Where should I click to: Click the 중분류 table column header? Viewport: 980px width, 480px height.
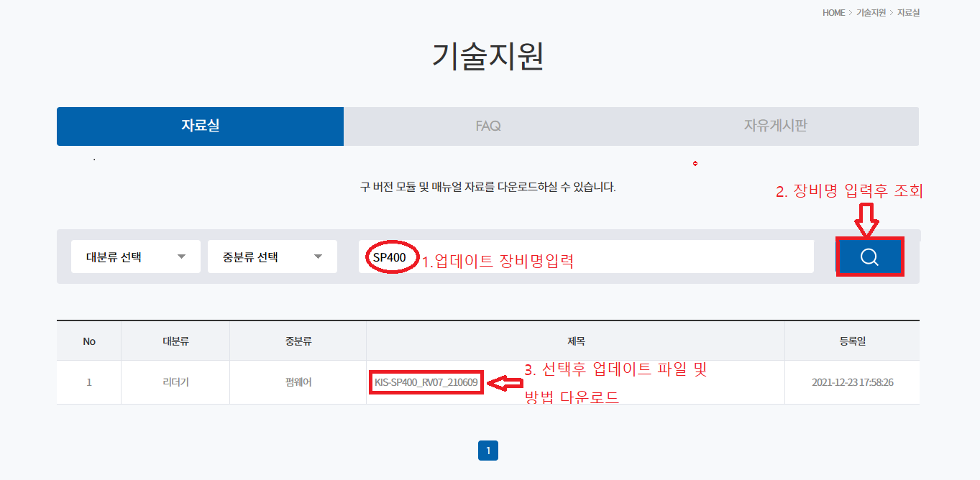coord(298,341)
